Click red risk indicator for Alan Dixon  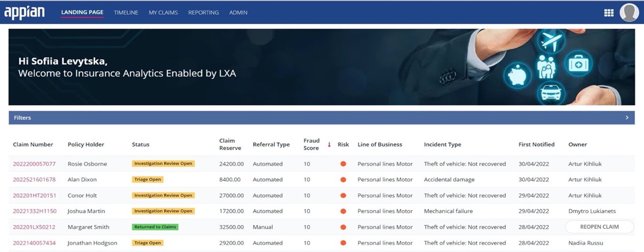pos(343,180)
